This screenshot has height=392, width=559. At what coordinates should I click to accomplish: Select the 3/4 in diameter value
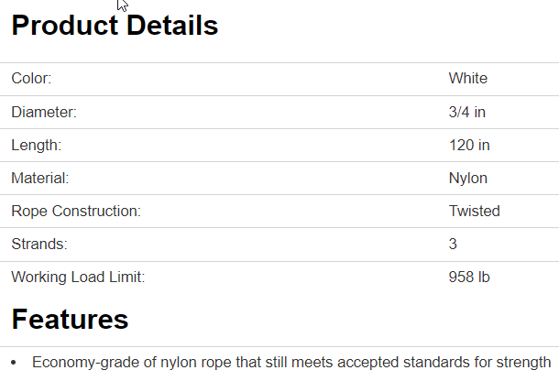466,112
